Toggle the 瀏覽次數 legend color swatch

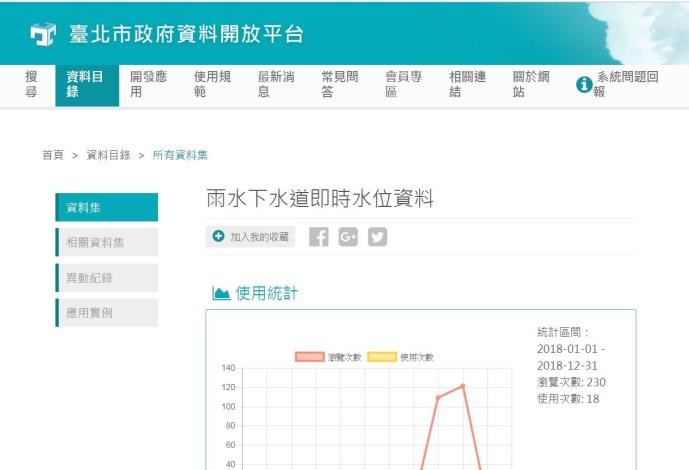(310, 357)
